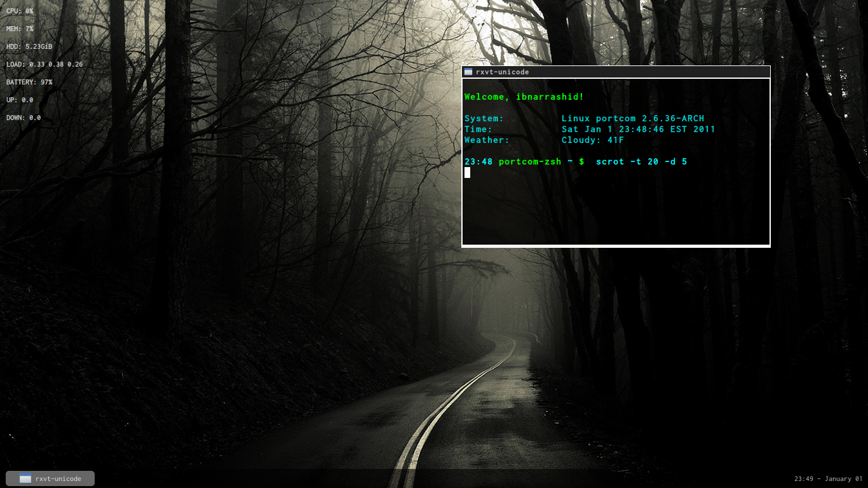This screenshot has height=488, width=868.
Task: Click the 'Welcome, ibnarrashid!' line in terminal
Action: pos(524,97)
